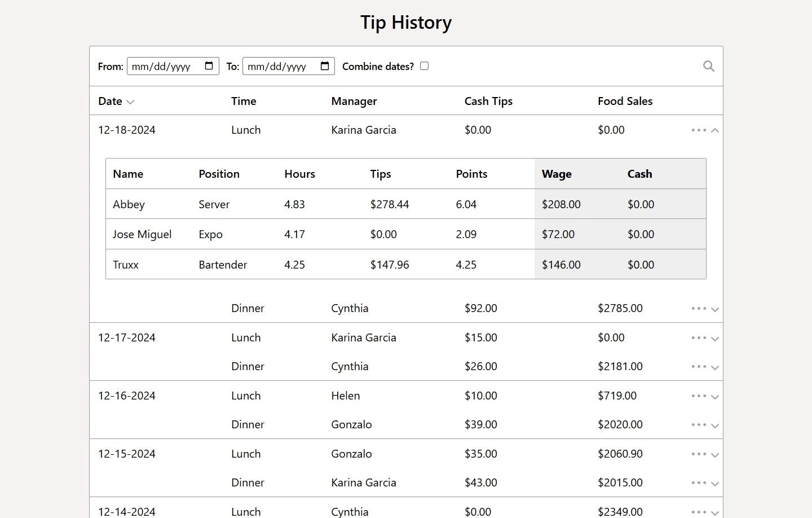Image resolution: width=812 pixels, height=518 pixels.
Task: Expand Helen's 12-16-2024 Lunch row
Action: pyautogui.click(x=715, y=396)
